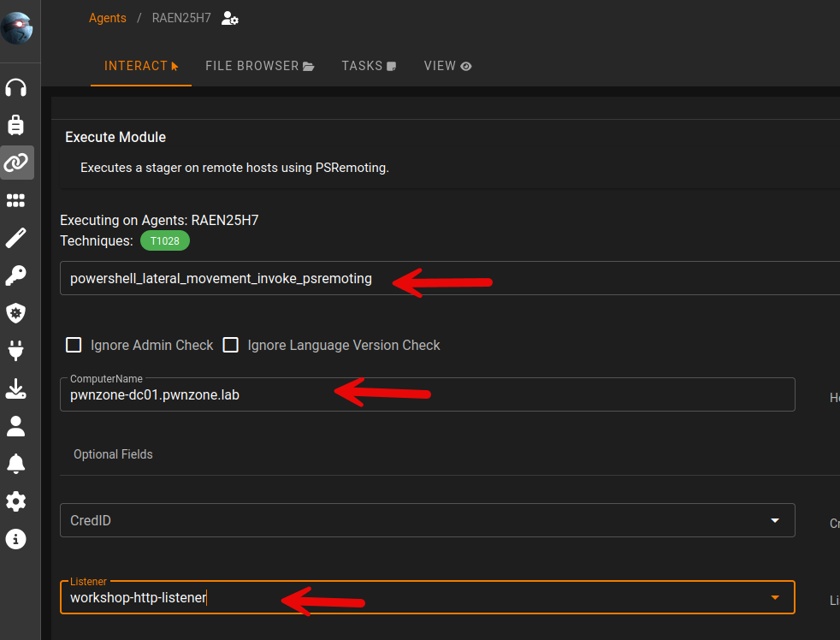
Task: Click the user-gear icon beside RAEN25H7
Action: click(229, 18)
